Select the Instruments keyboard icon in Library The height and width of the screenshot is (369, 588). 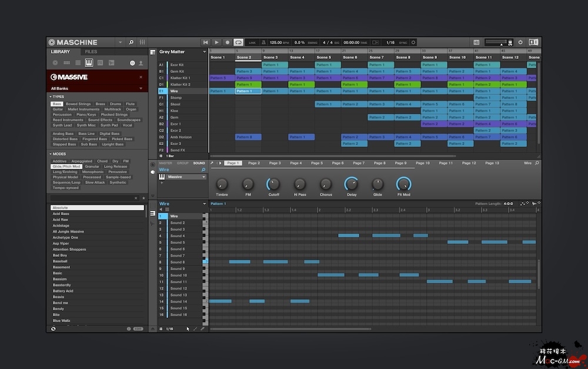point(89,62)
